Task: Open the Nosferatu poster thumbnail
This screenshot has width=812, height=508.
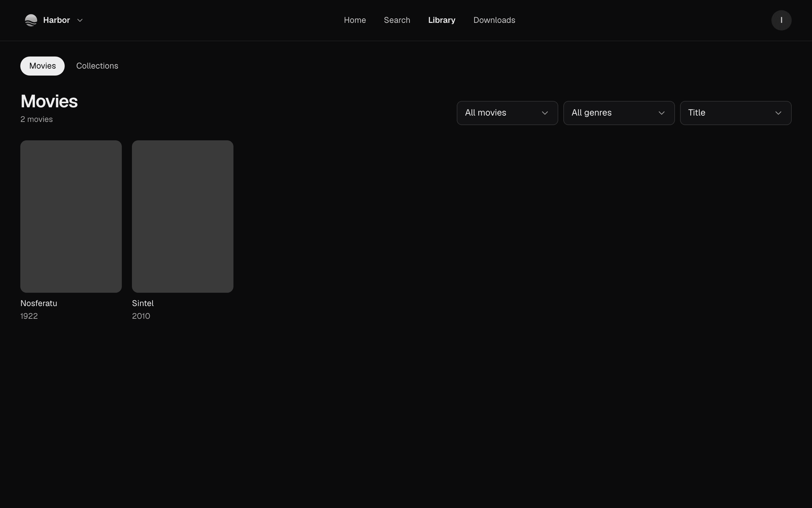Action: [71, 216]
